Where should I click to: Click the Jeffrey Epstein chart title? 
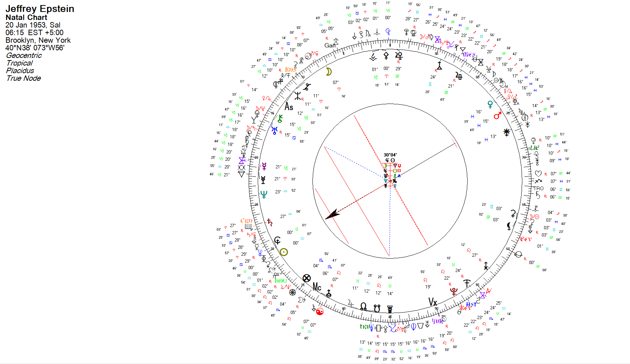40,9
